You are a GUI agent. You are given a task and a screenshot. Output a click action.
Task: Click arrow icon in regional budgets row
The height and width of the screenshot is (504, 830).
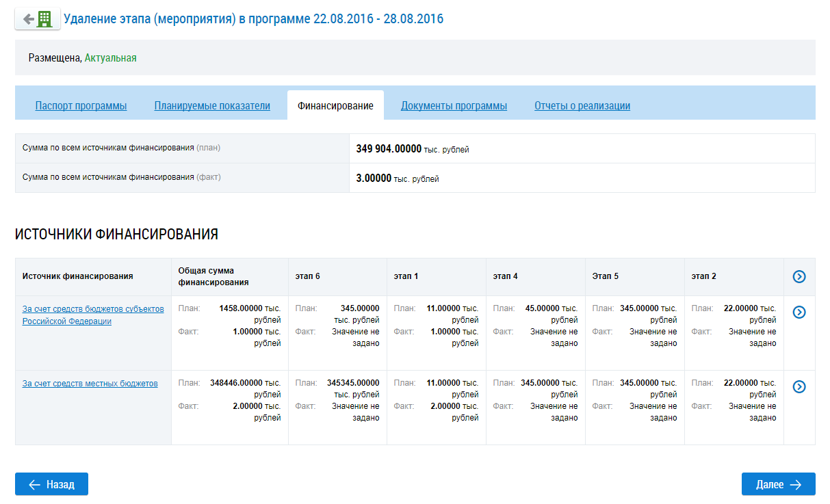pos(799,312)
